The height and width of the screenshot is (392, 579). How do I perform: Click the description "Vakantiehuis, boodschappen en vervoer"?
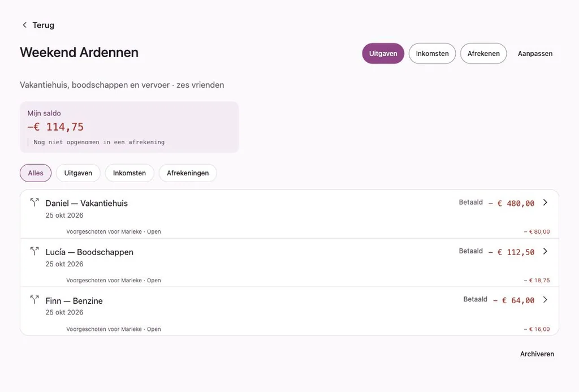click(x=94, y=85)
